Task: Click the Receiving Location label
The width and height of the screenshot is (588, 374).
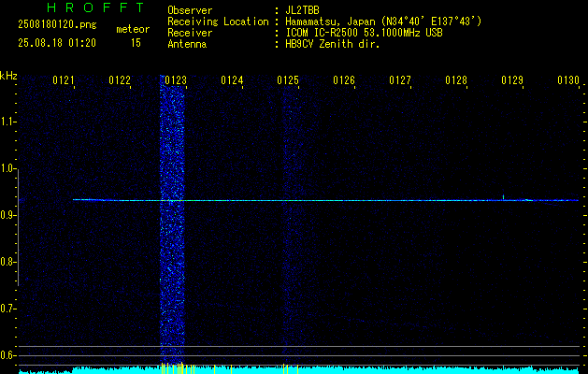Action: pos(218,22)
